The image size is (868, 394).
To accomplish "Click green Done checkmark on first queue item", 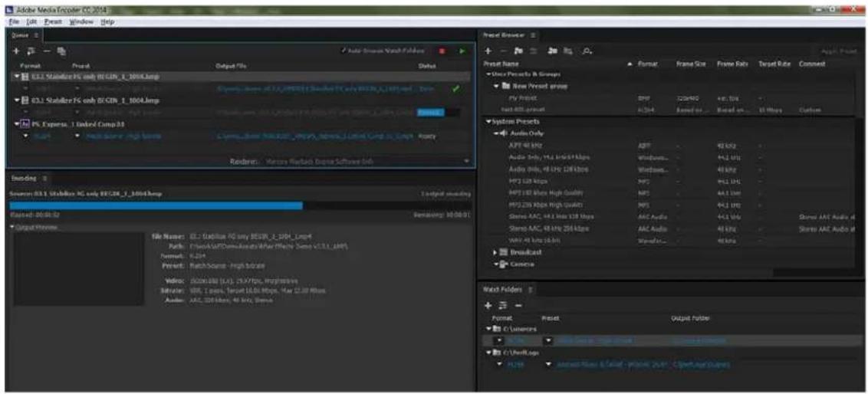I will point(455,89).
